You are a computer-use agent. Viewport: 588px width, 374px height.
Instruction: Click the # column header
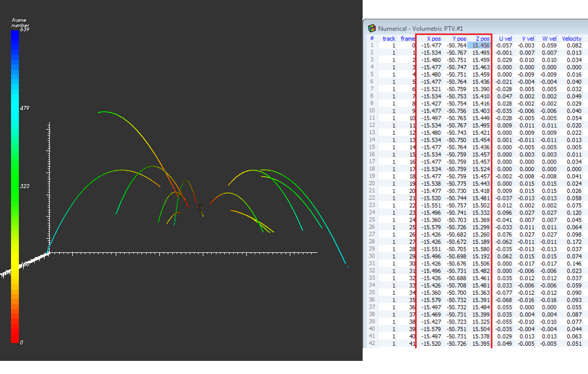[372, 38]
